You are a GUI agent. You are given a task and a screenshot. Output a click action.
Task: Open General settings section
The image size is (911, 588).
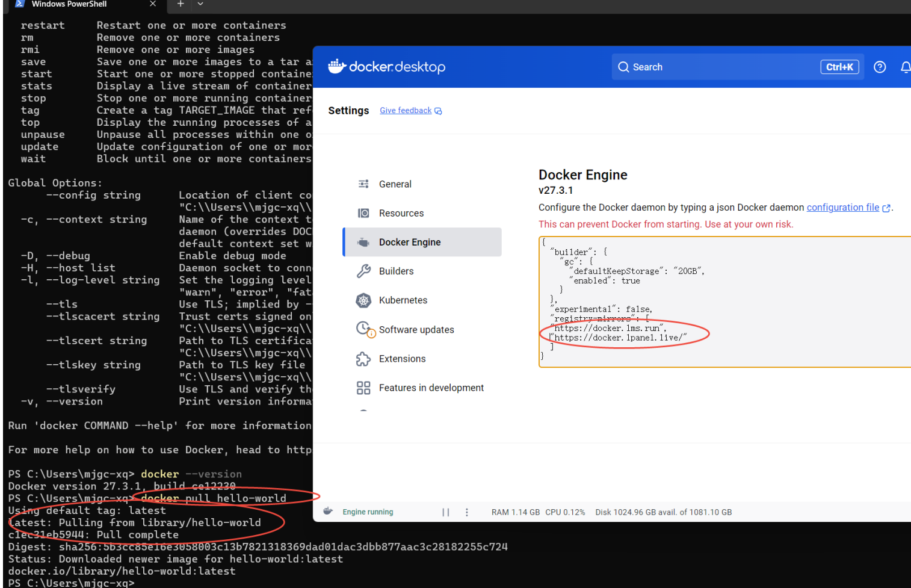click(x=422, y=184)
